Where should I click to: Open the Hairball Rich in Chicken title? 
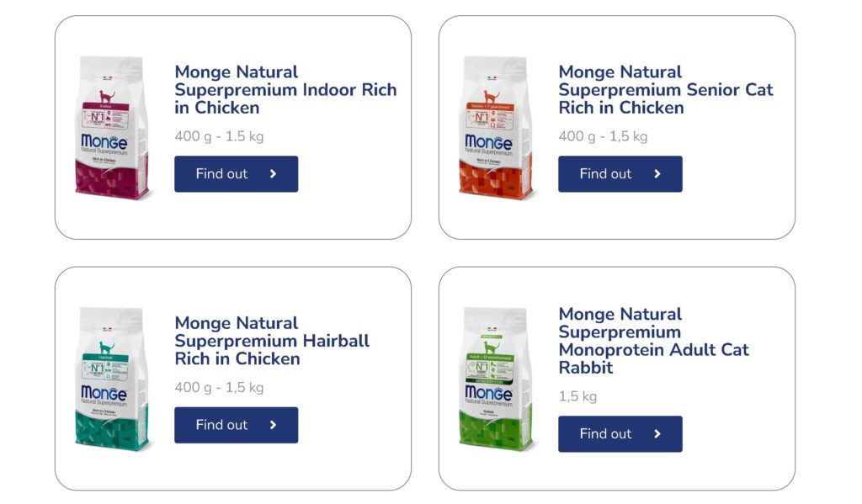pyautogui.click(x=272, y=341)
